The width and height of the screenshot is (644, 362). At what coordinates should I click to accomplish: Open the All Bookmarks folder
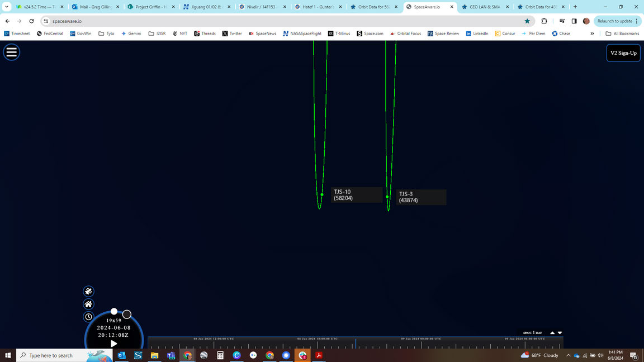point(622,34)
